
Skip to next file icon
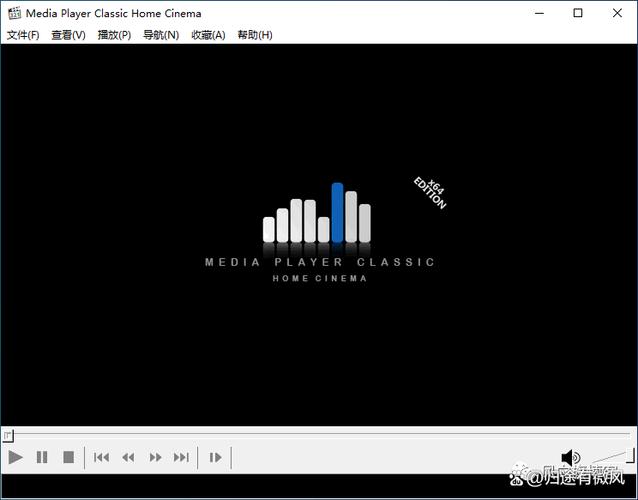click(x=181, y=457)
